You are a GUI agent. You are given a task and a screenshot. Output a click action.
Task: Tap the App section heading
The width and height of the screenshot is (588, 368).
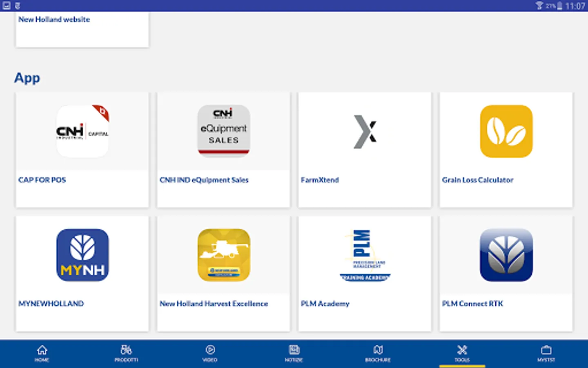pos(27,78)
